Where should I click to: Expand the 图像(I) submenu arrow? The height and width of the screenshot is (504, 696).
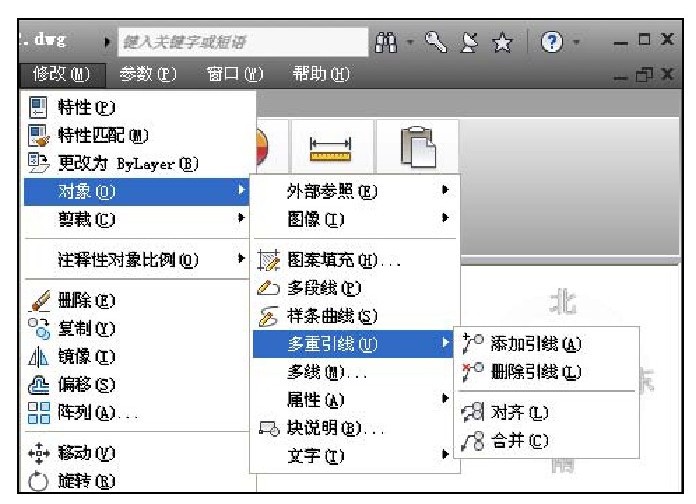[445, 218]
